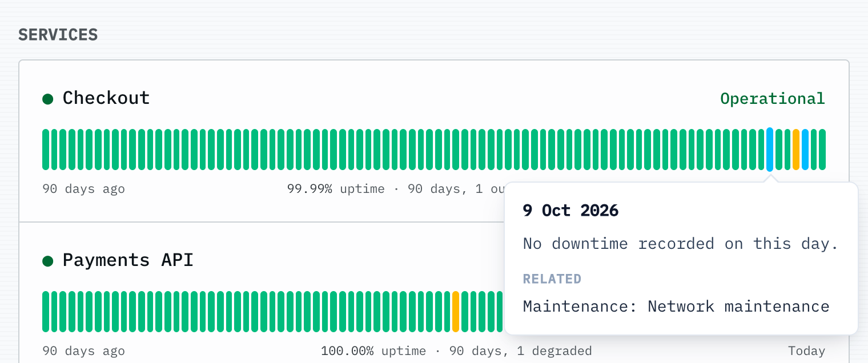
Task: Select the first bar in Payments API timeline
Action: pos(46,312)
